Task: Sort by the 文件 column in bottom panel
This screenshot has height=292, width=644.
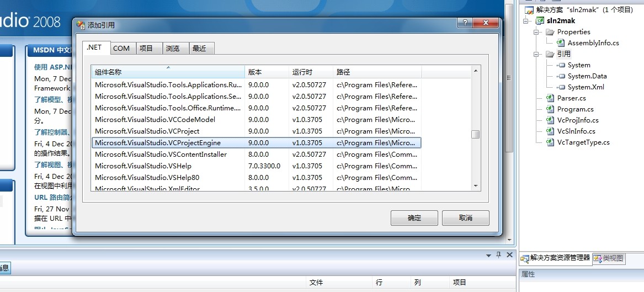Action: click(339, 283)
